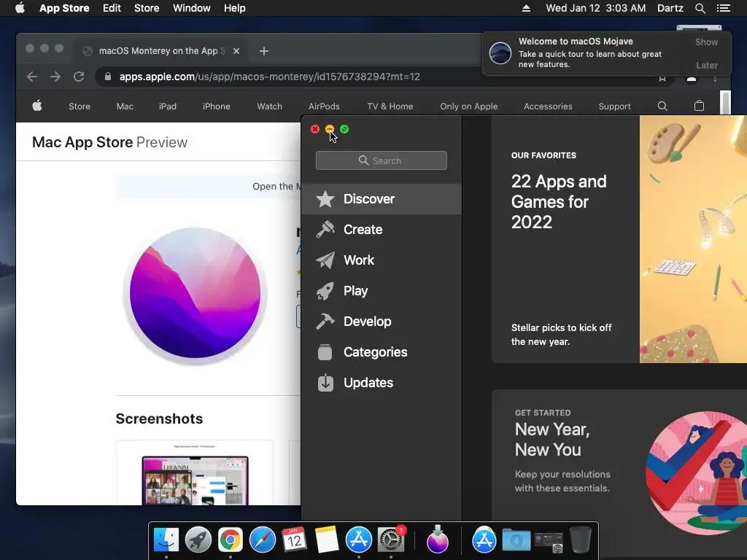Open the Play rocket section
Image resolution: width=747 pixels, height=560 pixels.
click(x=381, y=290)
